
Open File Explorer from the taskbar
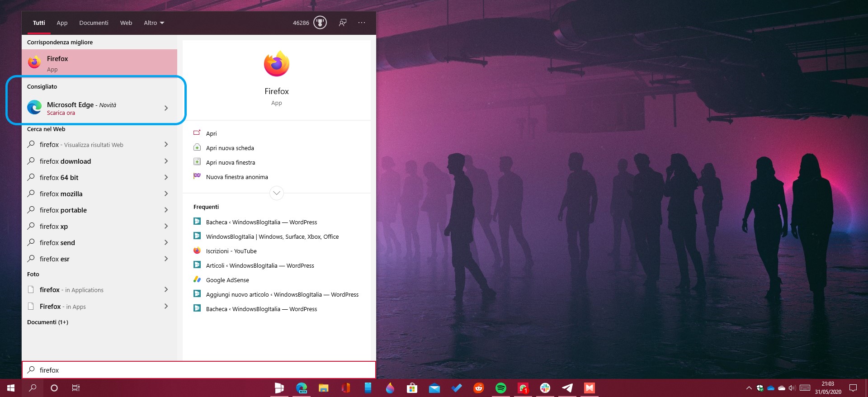point(324,388)
